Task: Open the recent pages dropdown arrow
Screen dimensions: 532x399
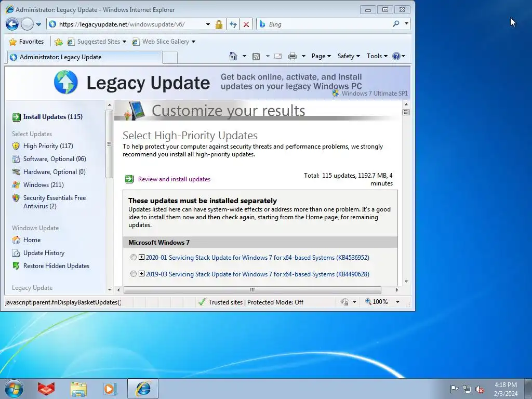Action: coord(38,24)
